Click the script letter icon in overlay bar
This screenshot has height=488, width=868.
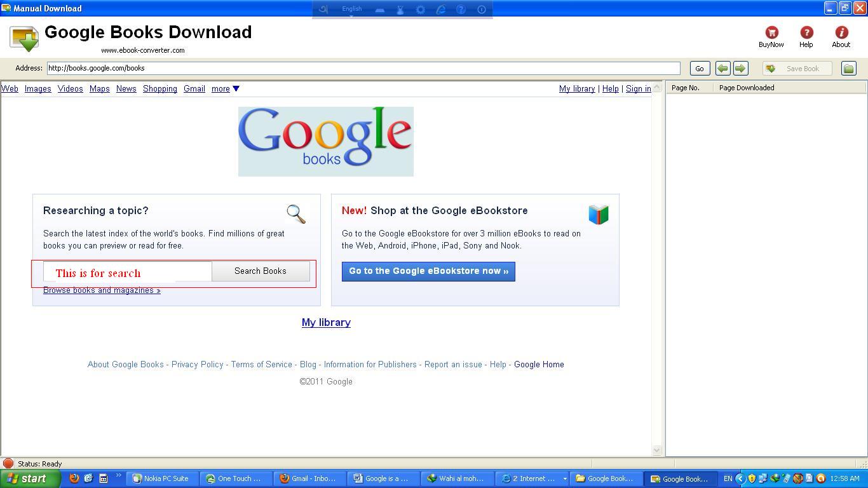click(x=323, y=10)
